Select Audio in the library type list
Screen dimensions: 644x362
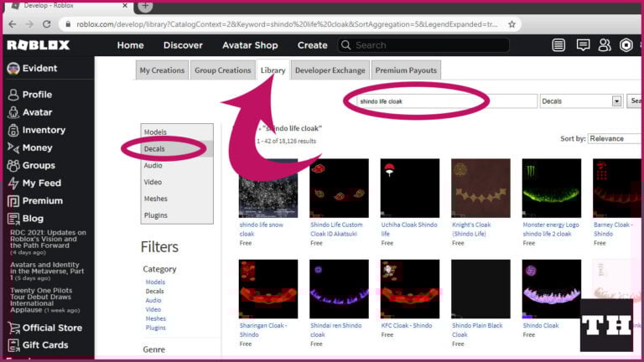tap(153, 166)
